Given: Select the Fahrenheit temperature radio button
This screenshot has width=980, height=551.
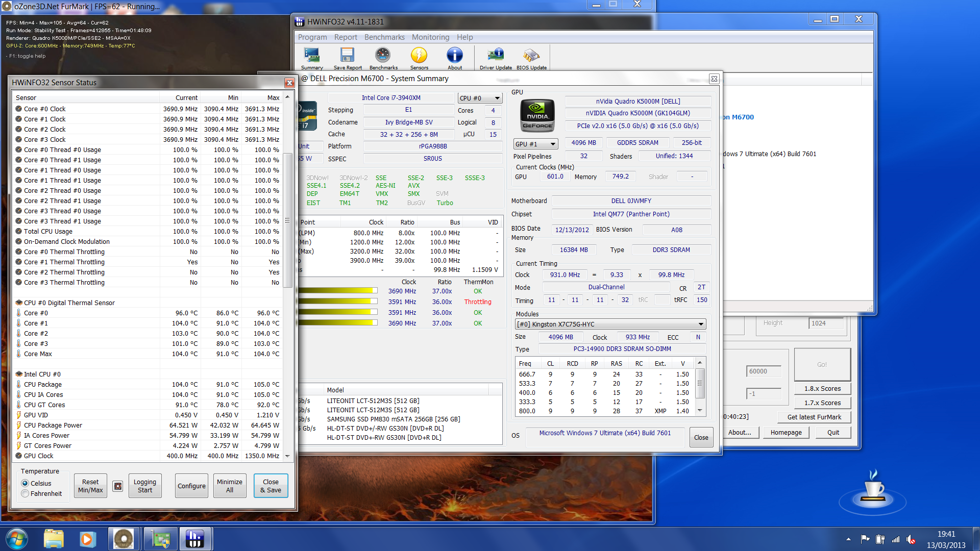Looking at the screenshot, I should click(25, 493).
